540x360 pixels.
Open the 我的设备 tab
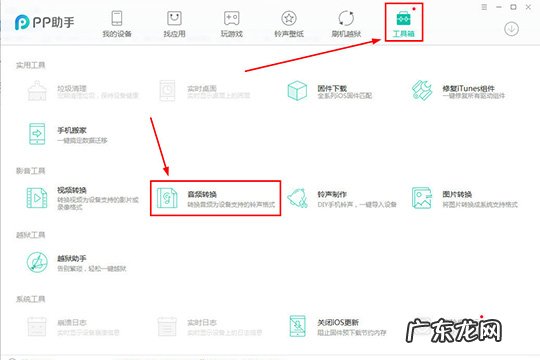[117, 23]
